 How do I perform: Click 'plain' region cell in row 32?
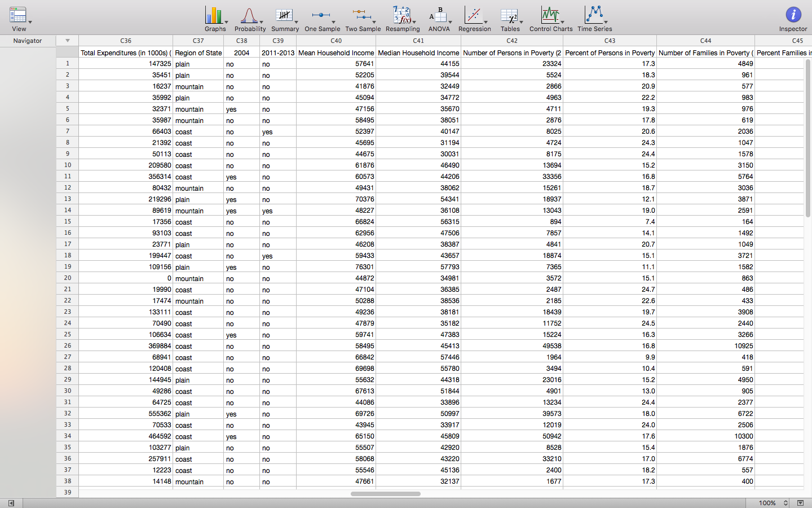click(x=198, y=414)
